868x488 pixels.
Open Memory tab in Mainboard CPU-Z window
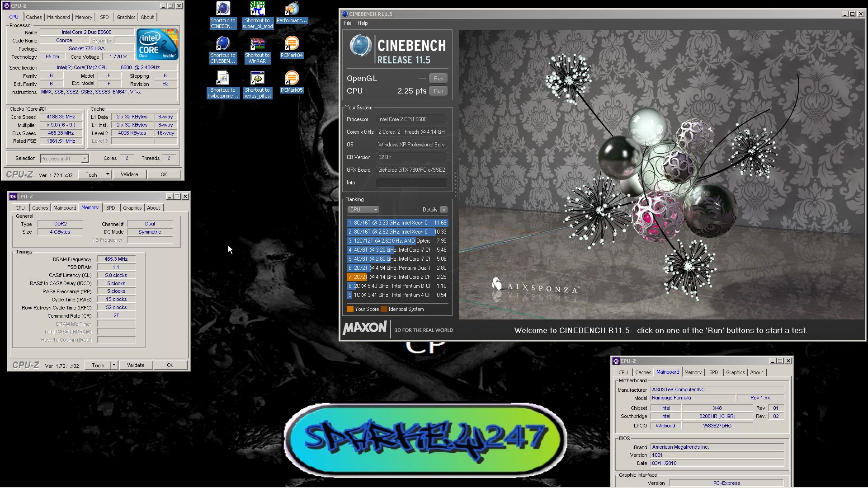coord(693,372)
